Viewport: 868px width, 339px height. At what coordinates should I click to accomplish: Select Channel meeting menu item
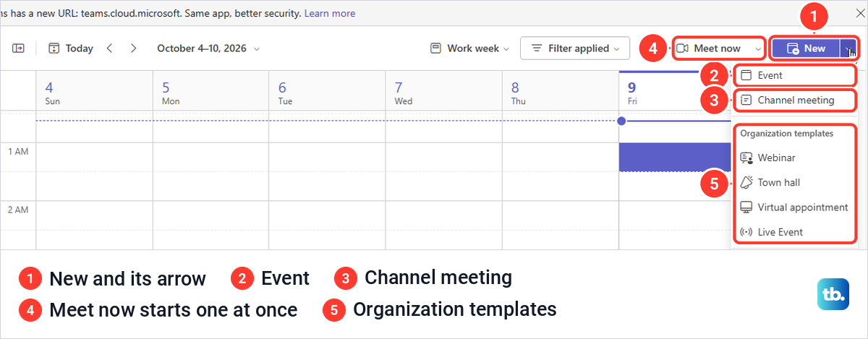794,100
